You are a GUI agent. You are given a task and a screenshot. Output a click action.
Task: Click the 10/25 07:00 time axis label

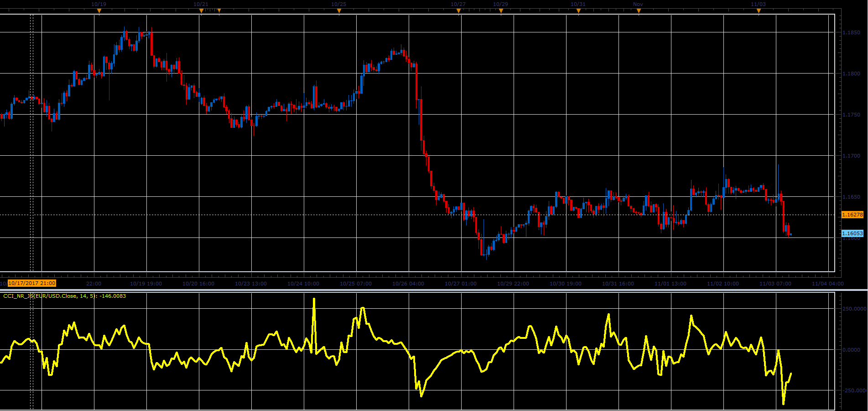356,284
